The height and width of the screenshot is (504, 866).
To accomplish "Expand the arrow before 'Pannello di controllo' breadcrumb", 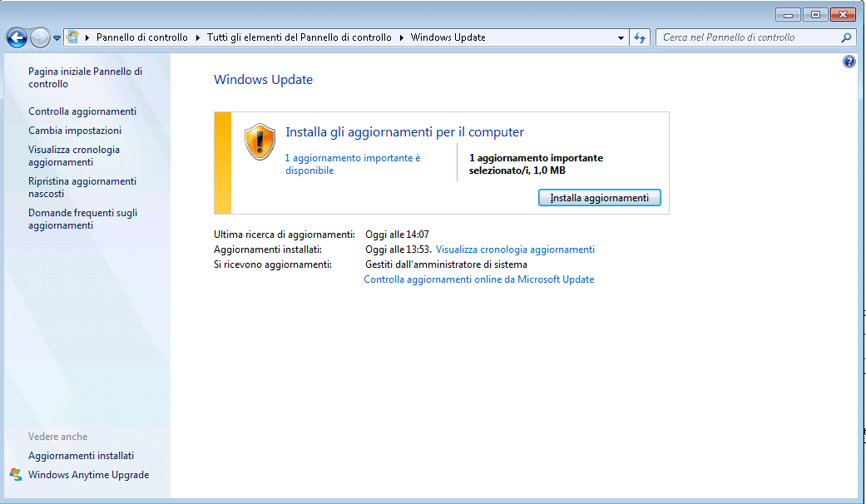I will 87,37.
